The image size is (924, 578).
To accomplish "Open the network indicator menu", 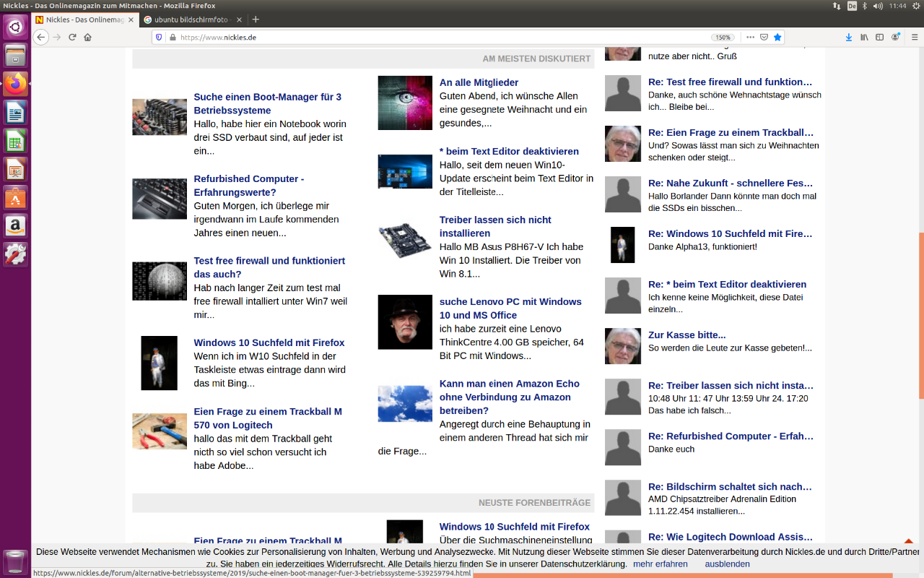I will point(837,6).
